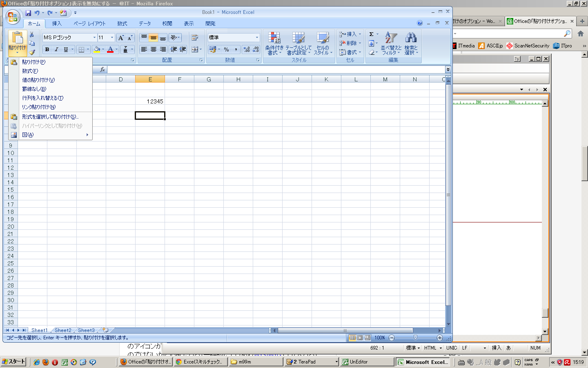Open the MS Pゴシック font name dropdown
This screenshot has height=368, width=588.
pos(94,38)
